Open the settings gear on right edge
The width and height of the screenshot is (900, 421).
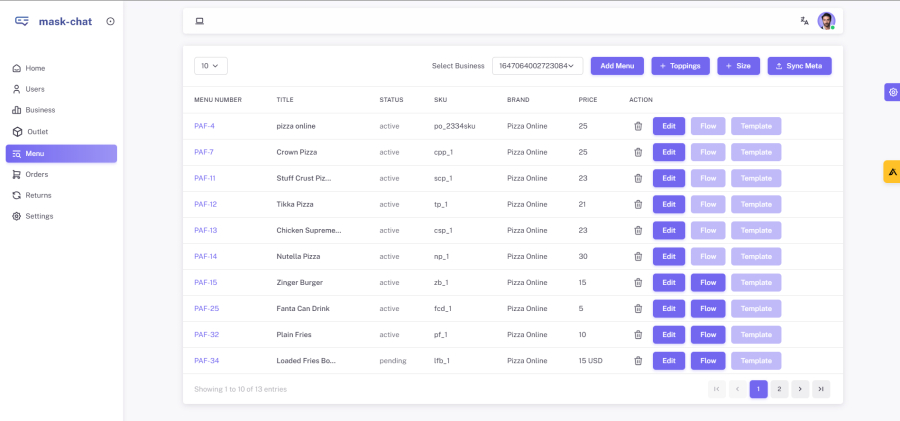coord(892,92)
